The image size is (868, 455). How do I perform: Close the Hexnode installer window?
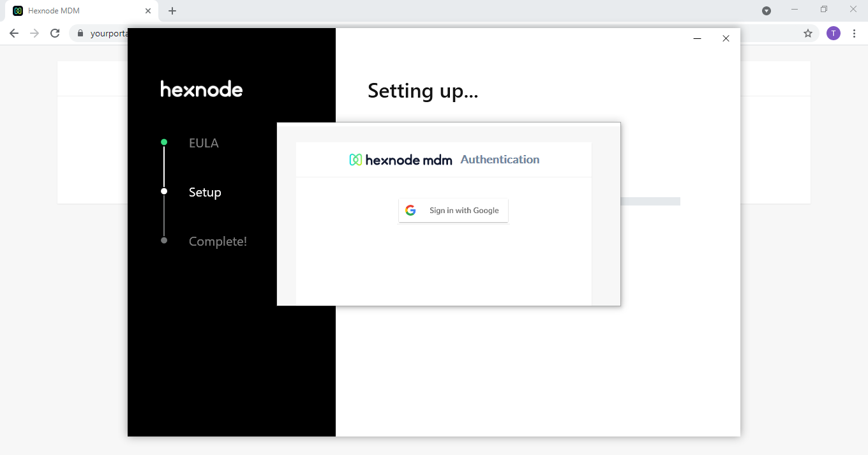(726, 38)
